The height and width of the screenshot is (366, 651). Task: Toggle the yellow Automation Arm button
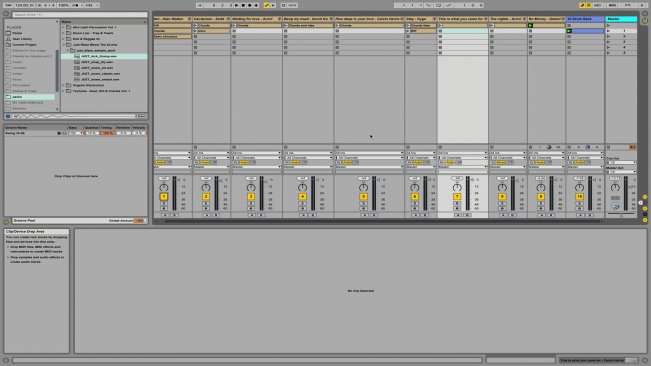[x=266, y=5]
